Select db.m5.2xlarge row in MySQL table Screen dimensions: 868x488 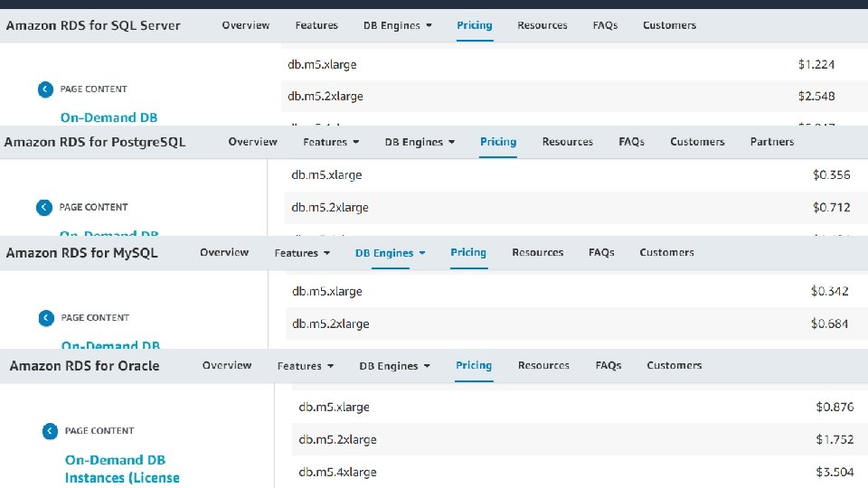coord(576,324)
